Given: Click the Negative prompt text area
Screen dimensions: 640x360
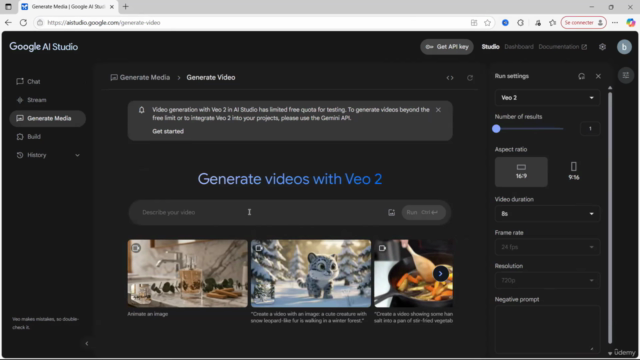Looking at the screenshot, I should click(547, 329).
